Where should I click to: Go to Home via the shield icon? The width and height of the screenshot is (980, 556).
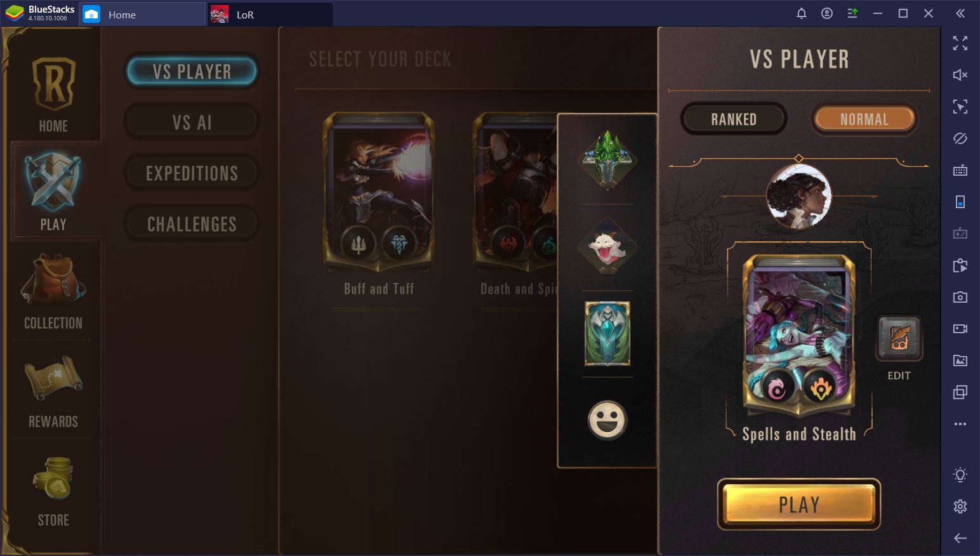click(53, 84)
